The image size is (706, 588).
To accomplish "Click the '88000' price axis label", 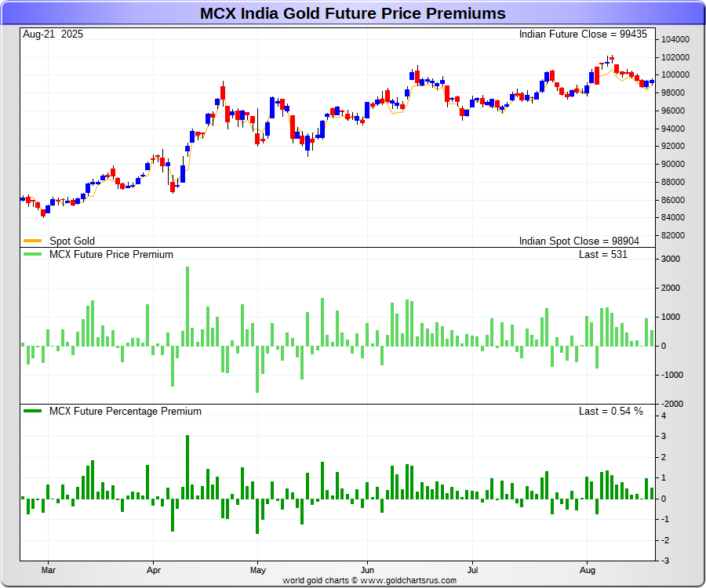I will (673, 182).
